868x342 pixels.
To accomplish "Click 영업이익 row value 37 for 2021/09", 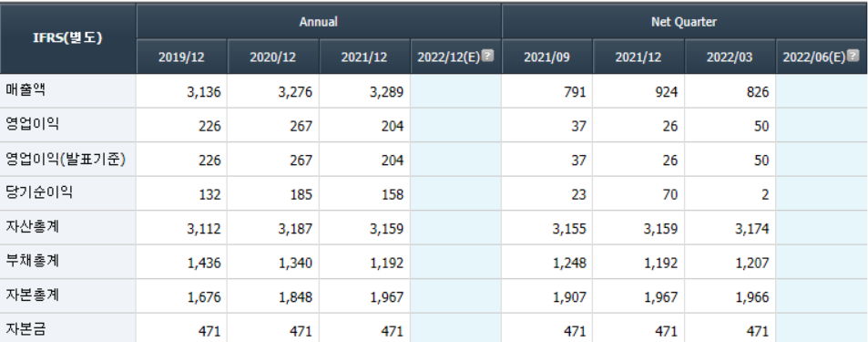I will 578,127.
